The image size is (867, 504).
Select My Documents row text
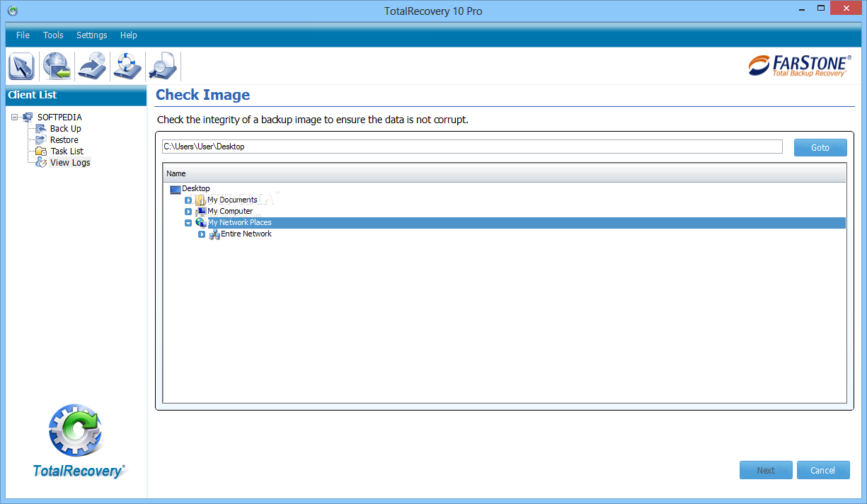pyautogui.click(x=232, y=200)
